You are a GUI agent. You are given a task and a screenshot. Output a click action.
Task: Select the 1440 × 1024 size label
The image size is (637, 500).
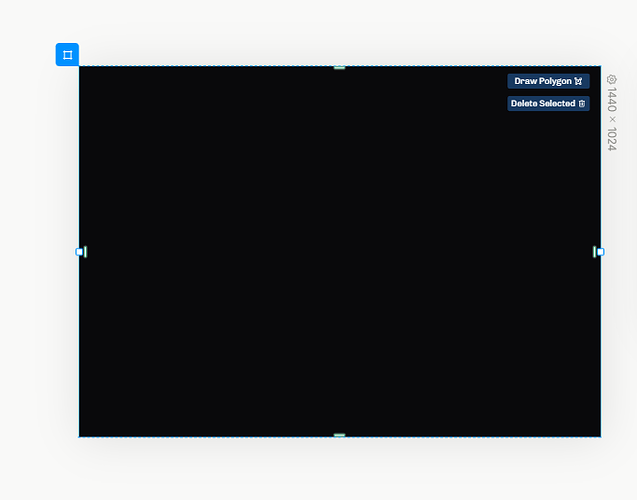[x=612, y=119]
